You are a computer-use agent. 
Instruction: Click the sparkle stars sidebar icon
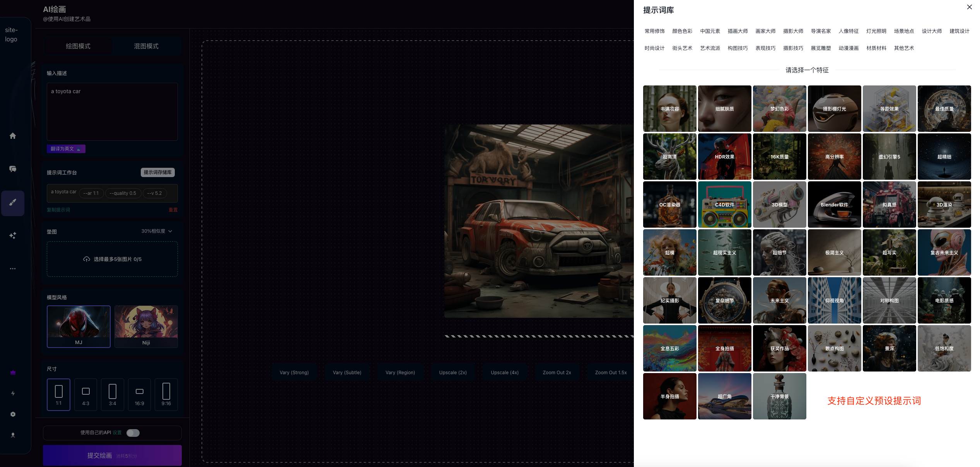(x=13, y=235)
